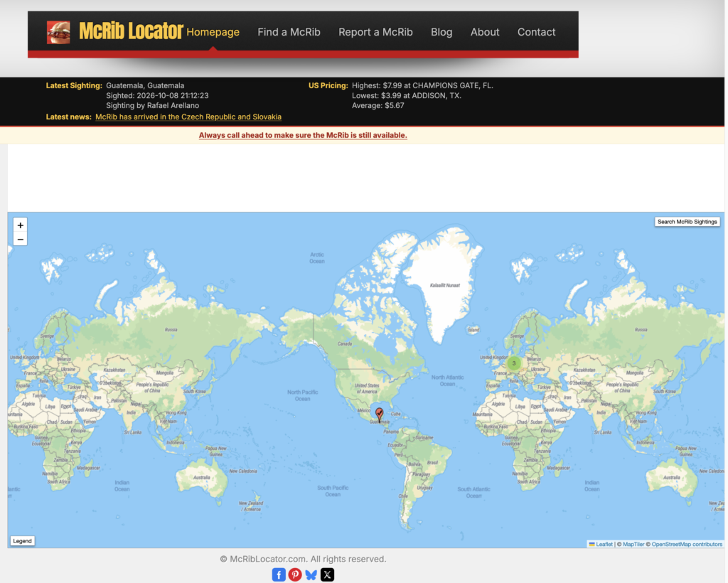Image resolution: width=728 pixels, height=583 pixels.
Task: Open the Czech Republic and Slovakia news link
Action: click(188, 117)
